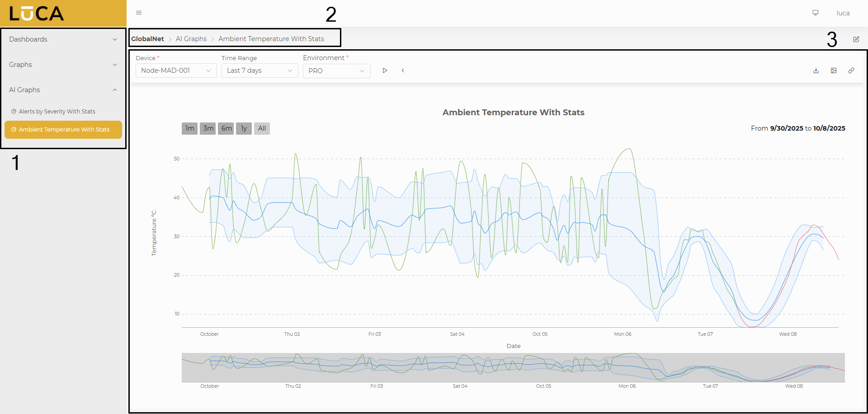Click the edit dashboard pencil icon
Viewport: 868px width, 414px height.
pos(856,39)
